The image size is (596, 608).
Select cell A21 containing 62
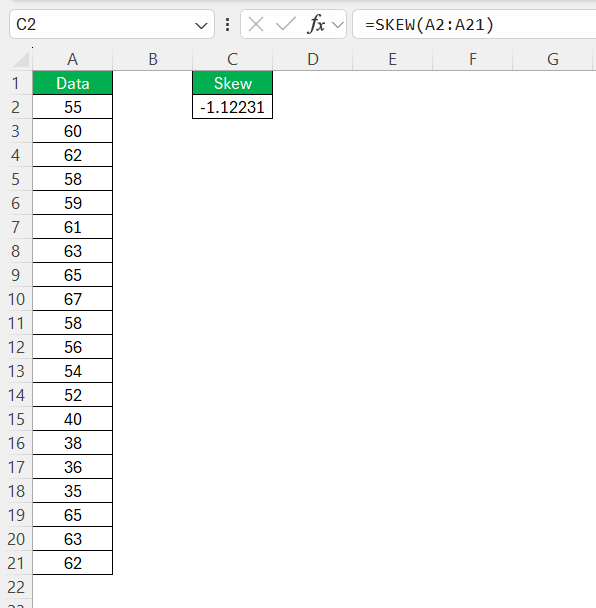pos(73,563)
